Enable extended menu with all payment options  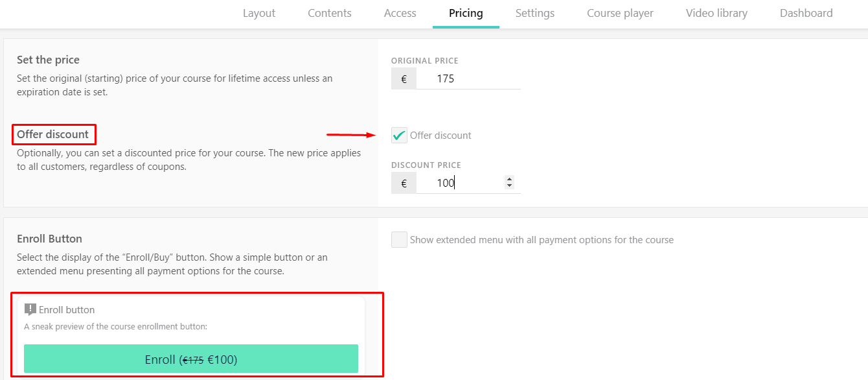click(398, 239)
